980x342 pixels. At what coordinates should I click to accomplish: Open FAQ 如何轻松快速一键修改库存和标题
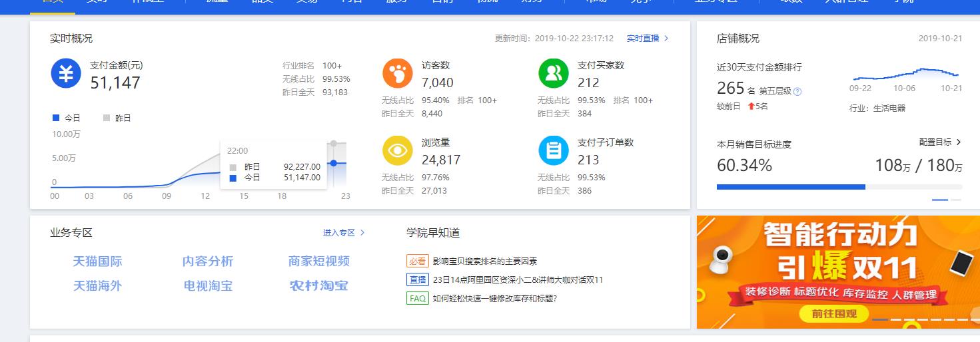coord(495,299)
